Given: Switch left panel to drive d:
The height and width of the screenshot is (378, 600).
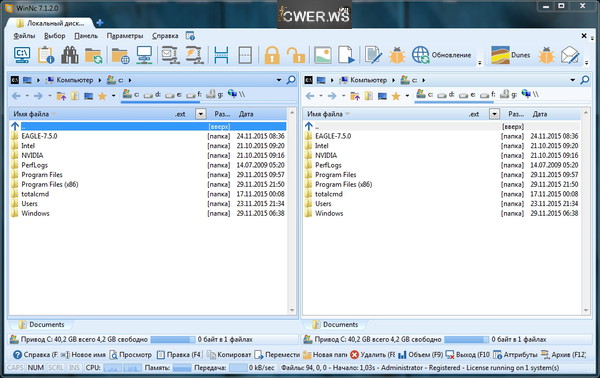Looking at the screenshot, I should point(152,94).
